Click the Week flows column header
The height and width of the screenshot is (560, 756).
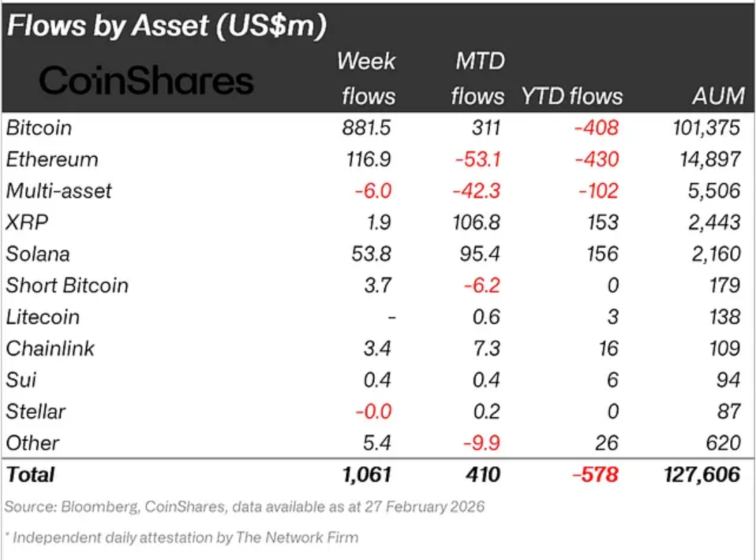click(367, 78)
